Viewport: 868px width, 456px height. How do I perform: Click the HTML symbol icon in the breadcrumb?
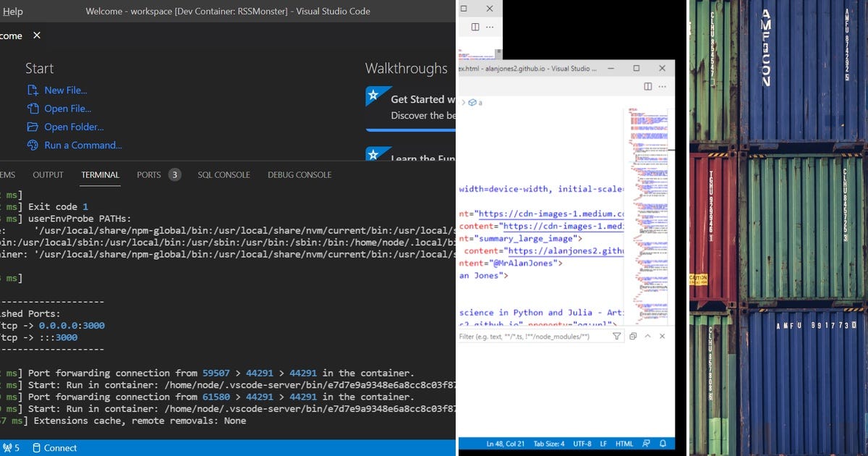coord(472,102)
